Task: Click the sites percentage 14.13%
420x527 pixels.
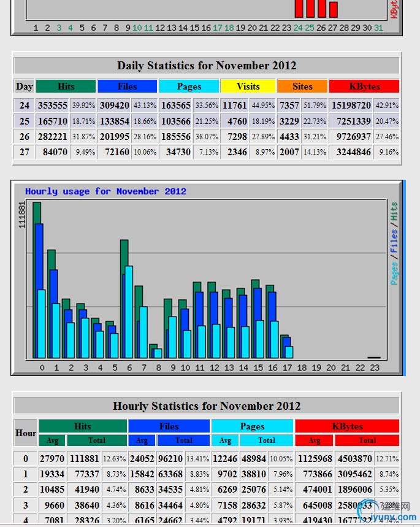Action: coord(315,152)
